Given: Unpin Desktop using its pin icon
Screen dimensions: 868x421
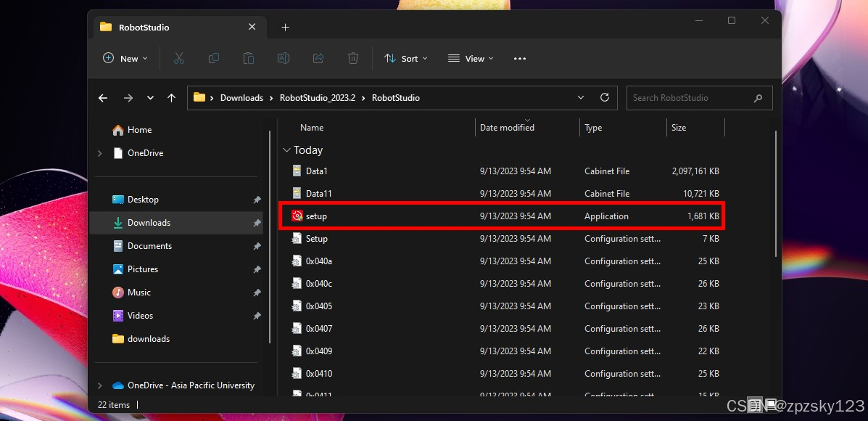Looking at the screenshot, I should click(x=257, y=200).
